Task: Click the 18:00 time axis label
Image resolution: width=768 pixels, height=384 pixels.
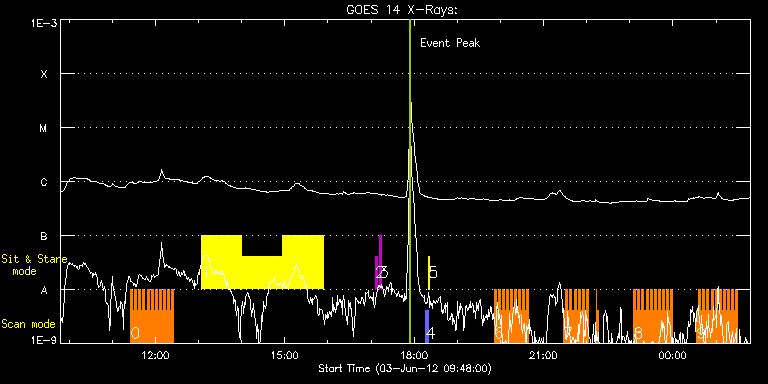Action: [x=414, y=355]
